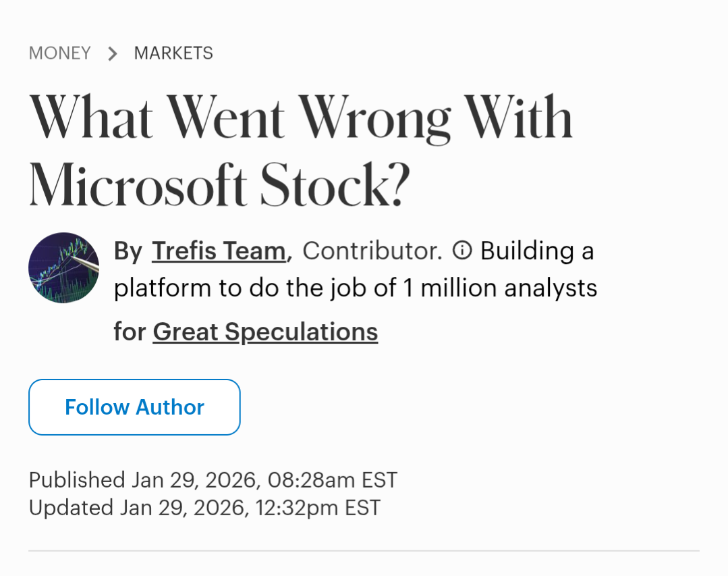Click the "Microsoft Stock?" headline line
Image resolution: width=728 pixels, height=576 pixels.
click(x=219, y=184)
